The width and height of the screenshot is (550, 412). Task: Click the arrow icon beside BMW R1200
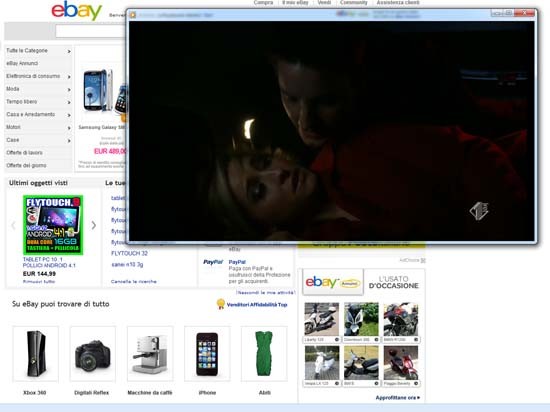point(416,339)
